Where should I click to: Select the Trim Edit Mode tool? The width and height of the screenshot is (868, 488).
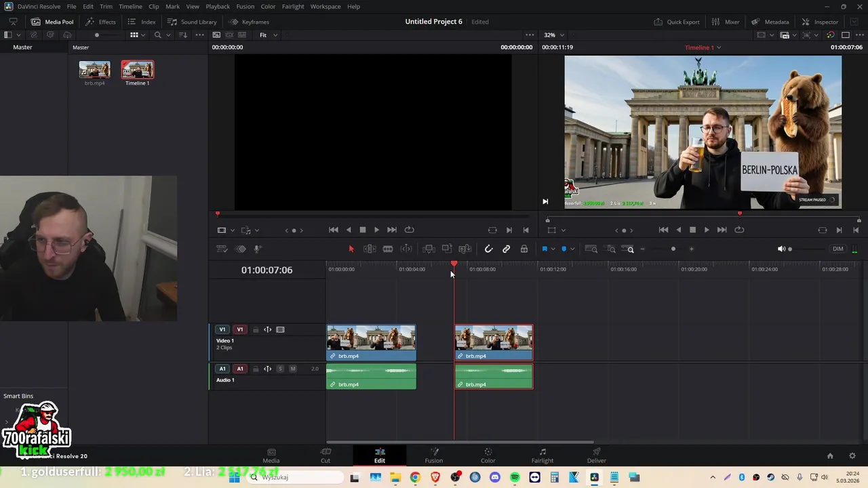(370, 249)
